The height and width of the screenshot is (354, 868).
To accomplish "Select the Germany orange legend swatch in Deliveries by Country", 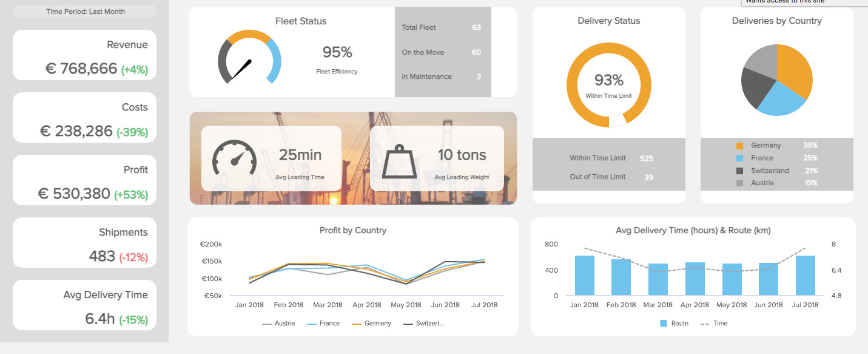I will coord(739,146).
